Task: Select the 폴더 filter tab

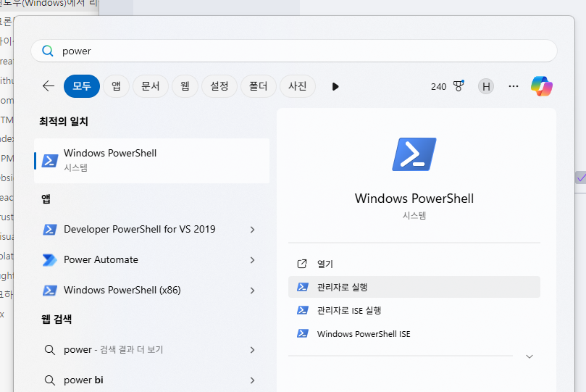Action: tap(259, 86)
